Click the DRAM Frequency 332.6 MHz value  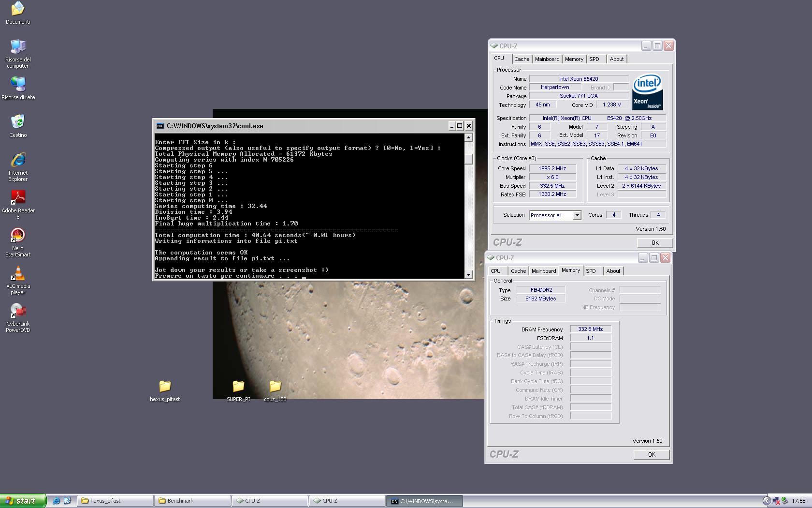(591, 329)
